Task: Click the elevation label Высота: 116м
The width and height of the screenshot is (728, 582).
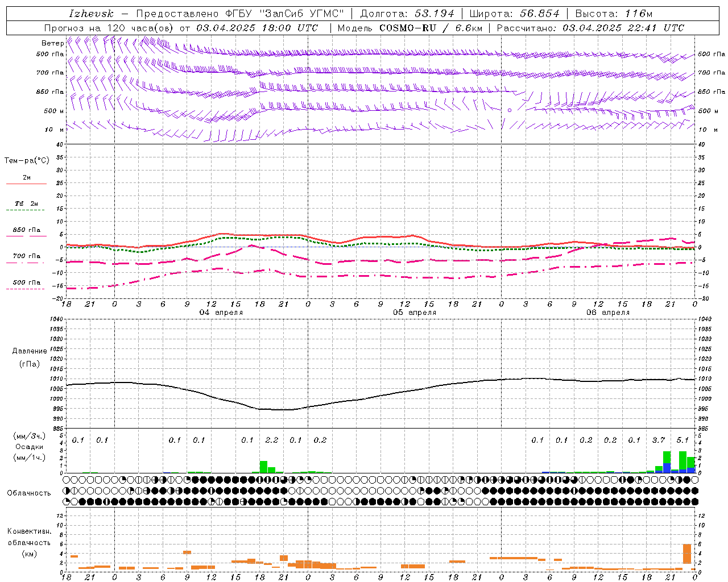Action: [x=614, y=14]
